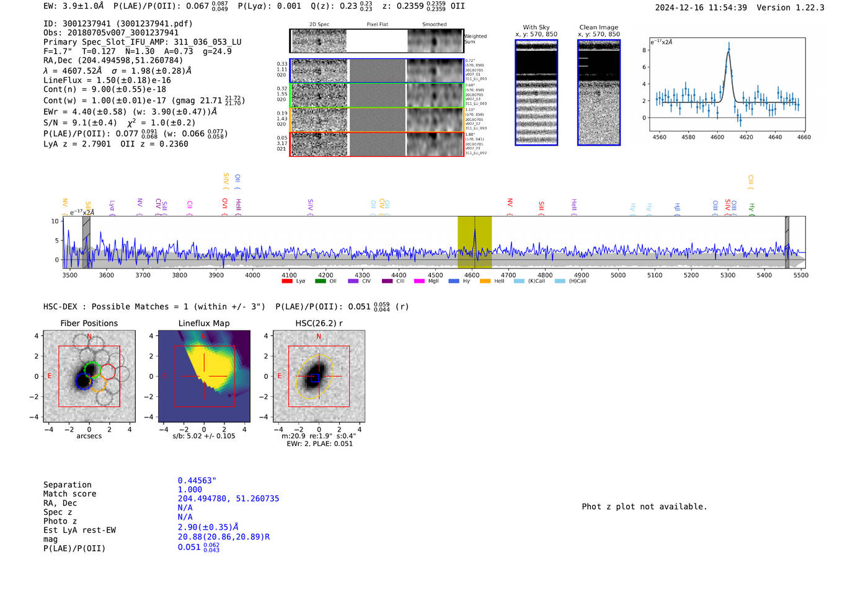Select the Weighted Sum 2D spectrum row

(376, 41)
